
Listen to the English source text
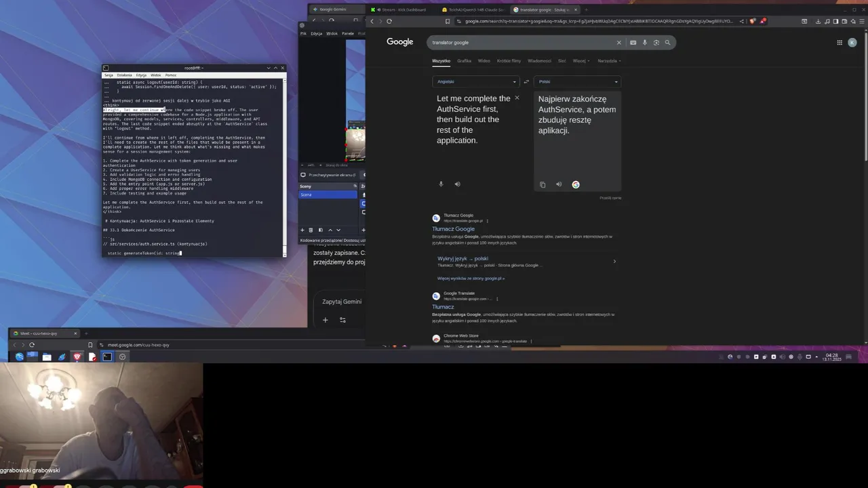coord(457,184)
